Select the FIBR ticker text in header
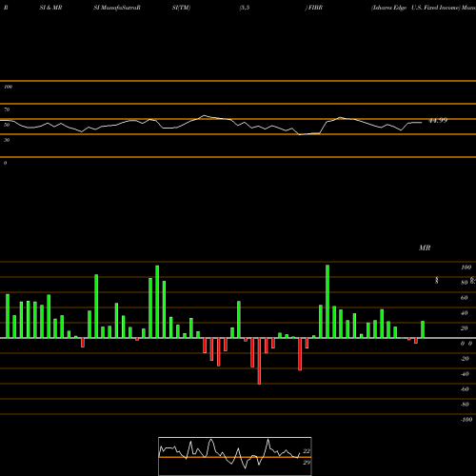 pos(315,8)
